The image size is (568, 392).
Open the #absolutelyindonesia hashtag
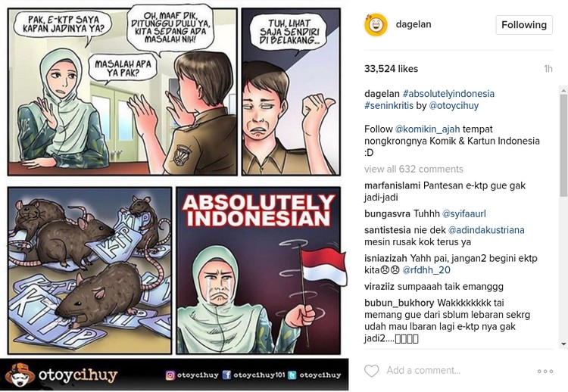click(x=448, y=94)
